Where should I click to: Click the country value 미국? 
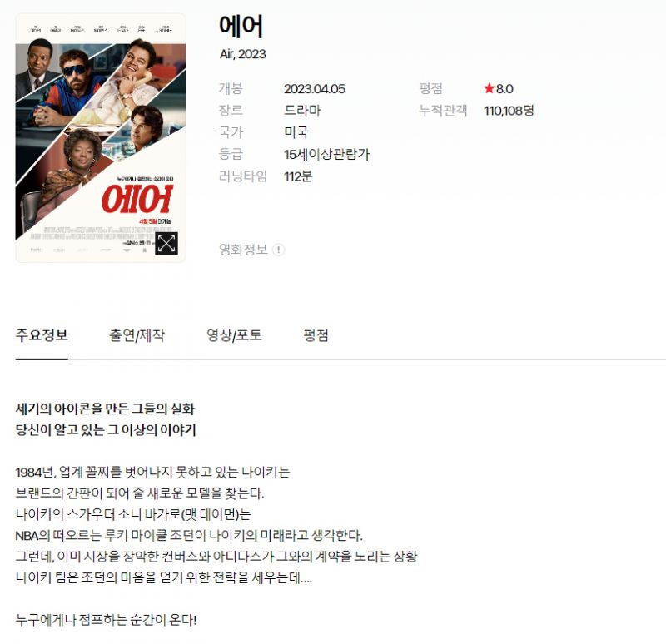click(296, 132)
